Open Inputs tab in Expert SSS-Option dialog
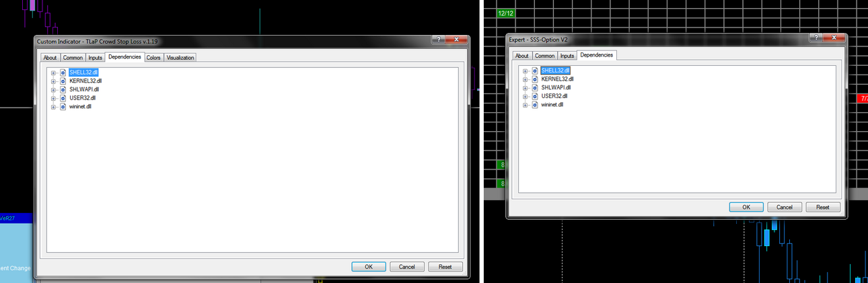The image size is (868, 283). tap(567, 56)
